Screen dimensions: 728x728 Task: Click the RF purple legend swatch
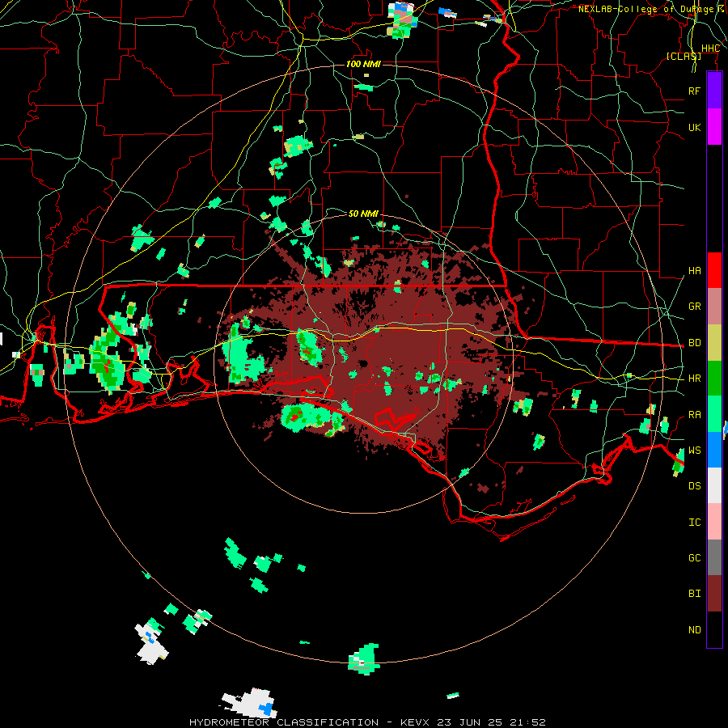[x=714, y=91]
